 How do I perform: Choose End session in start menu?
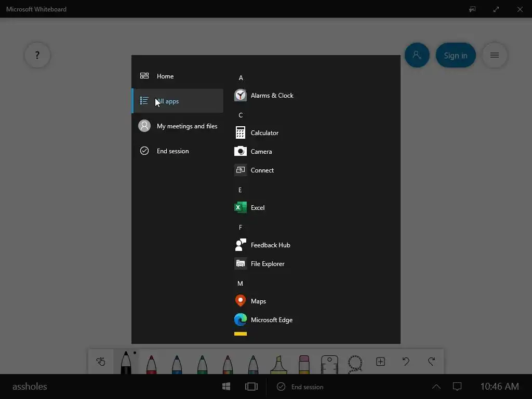point(178,151)
